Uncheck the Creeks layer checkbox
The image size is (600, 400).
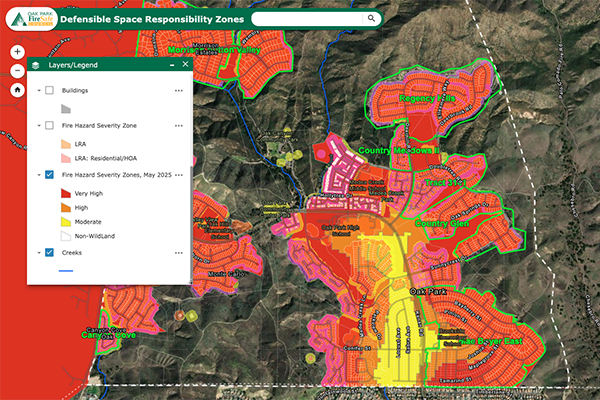pos(49,253)
